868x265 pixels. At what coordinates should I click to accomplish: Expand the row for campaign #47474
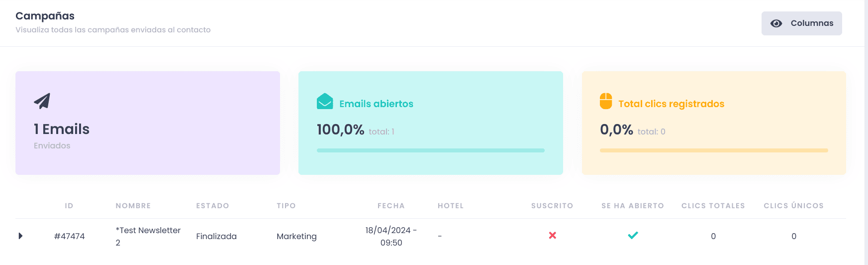pyautogui.click(x=20, y=236)
